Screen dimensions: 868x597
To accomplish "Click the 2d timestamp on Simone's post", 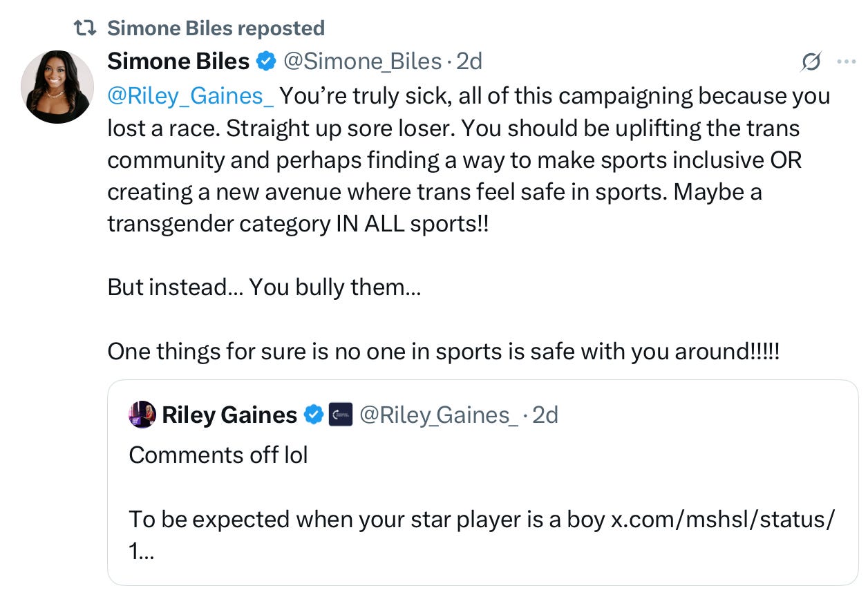I will pos(469,61).
